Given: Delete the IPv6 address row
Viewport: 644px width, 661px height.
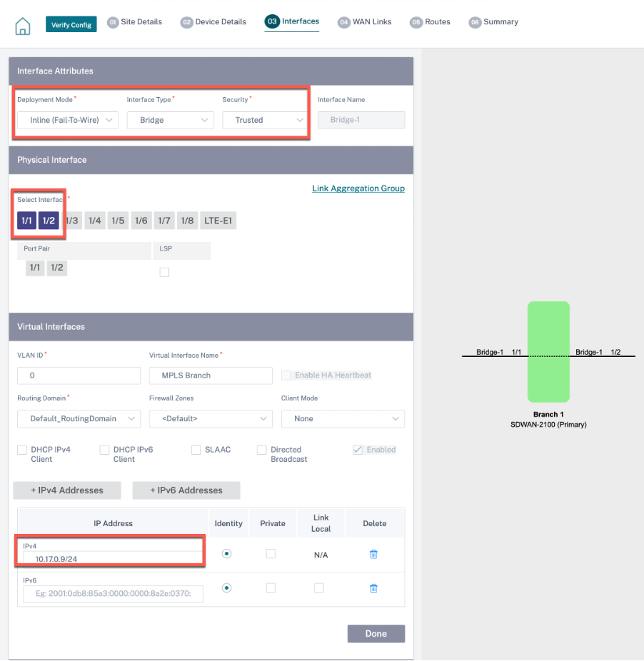Looking at the screenshot, I should tap(373, 588).
